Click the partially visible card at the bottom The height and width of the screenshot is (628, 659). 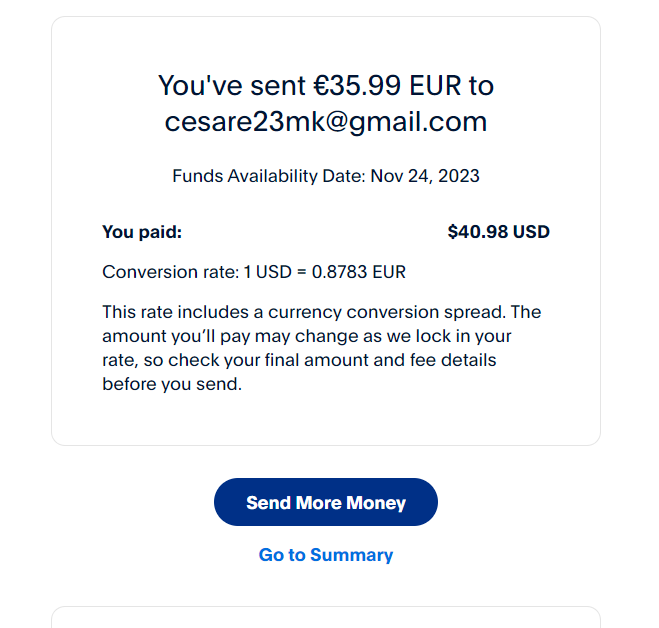coord(326,617)
